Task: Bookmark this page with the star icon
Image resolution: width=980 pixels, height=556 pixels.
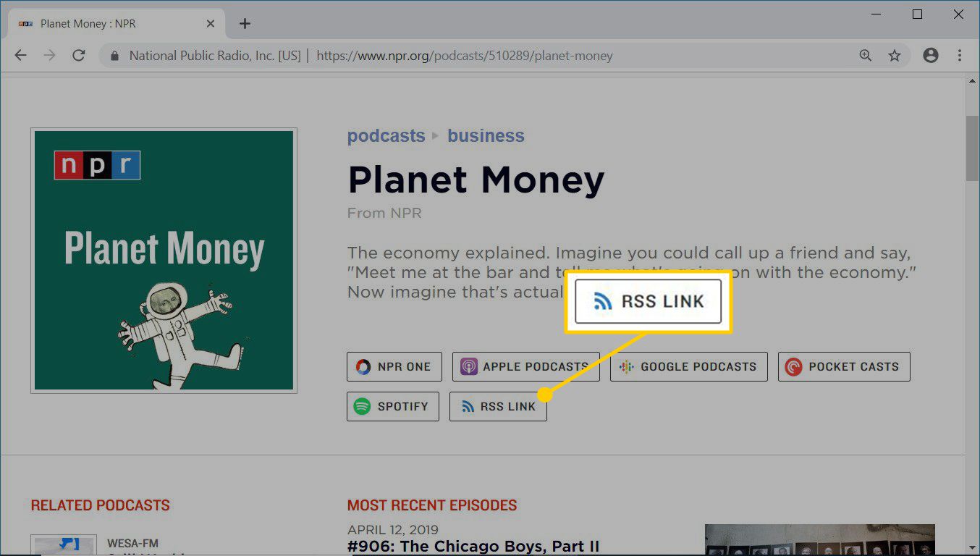Action: [895, 56]
